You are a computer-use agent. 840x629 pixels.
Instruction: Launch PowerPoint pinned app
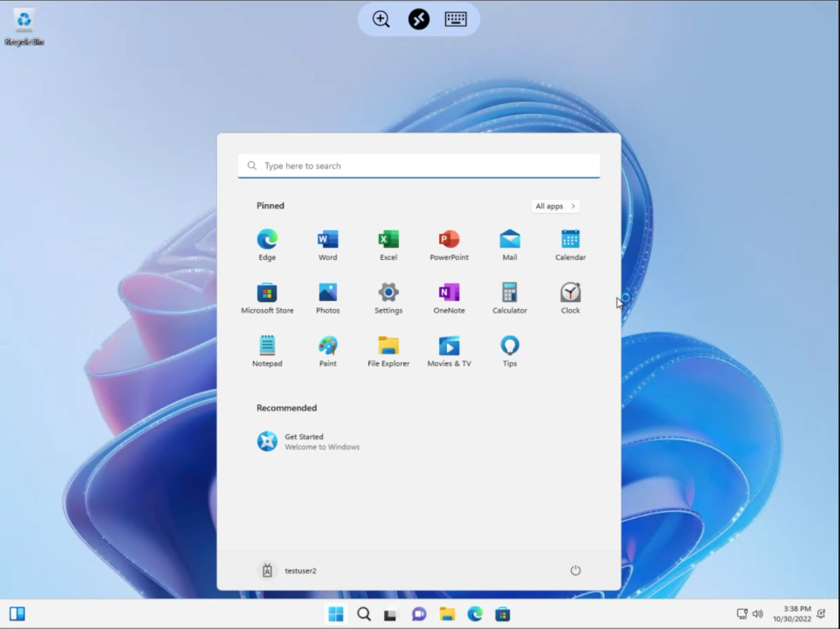point(449,245)
